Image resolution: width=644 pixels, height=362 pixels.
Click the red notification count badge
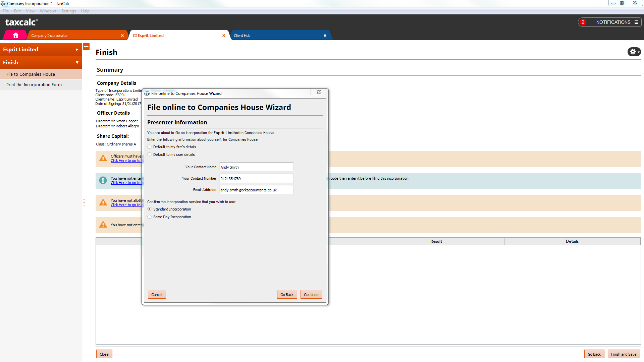pos(583,22)
